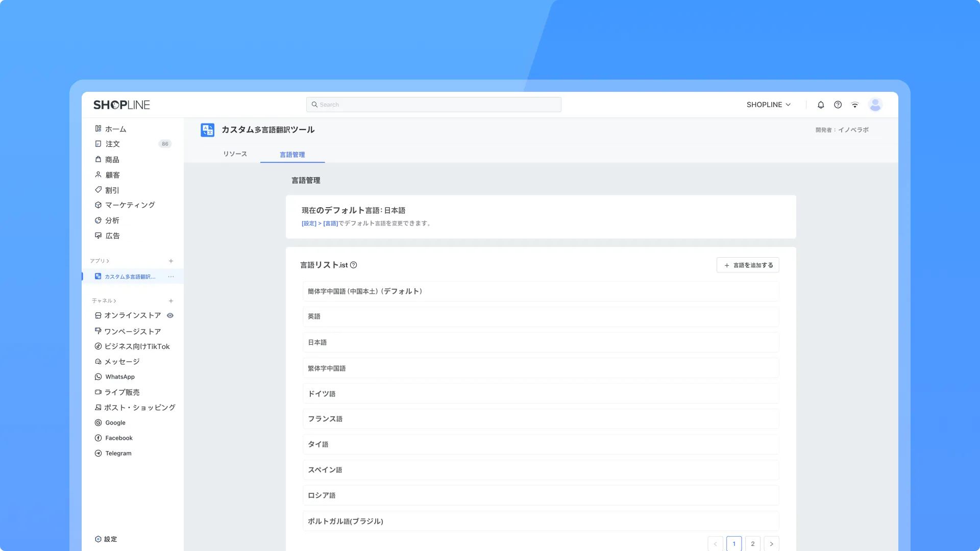
Task: Click the 繁体字中国語 row
Action: (x=541, y=368)
